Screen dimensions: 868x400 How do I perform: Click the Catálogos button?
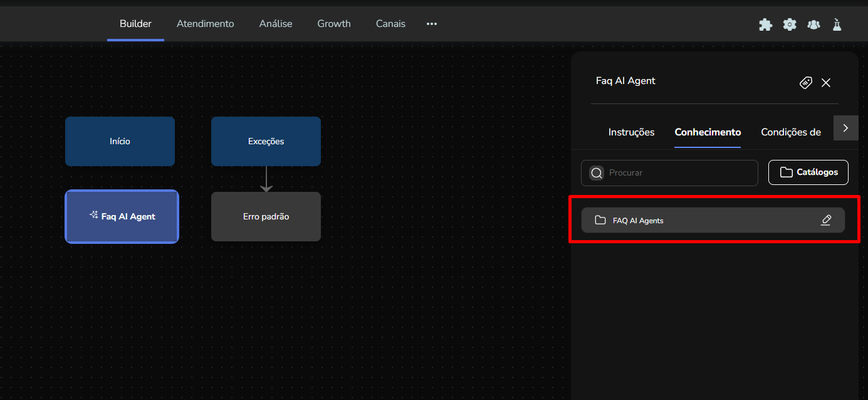pos(808,172)
